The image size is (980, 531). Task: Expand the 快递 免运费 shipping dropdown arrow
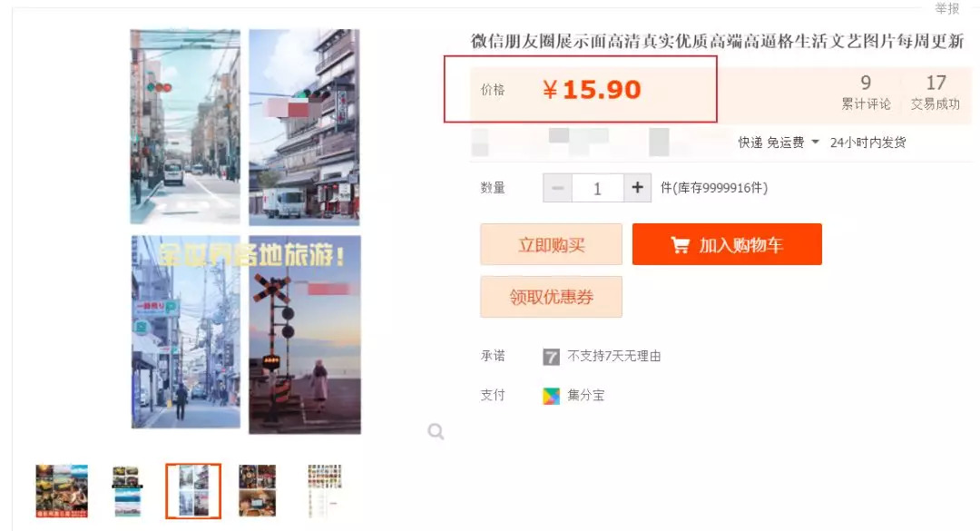(x=815, y=142)
